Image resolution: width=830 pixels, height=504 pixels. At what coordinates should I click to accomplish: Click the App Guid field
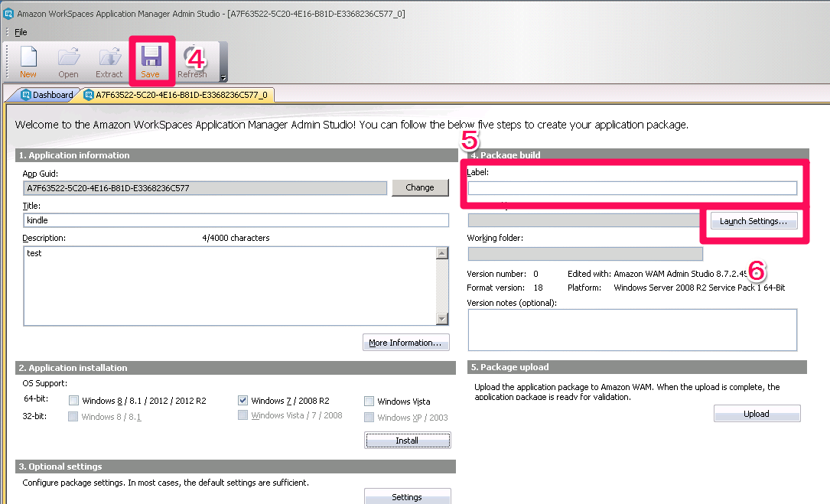click(205, 188)
